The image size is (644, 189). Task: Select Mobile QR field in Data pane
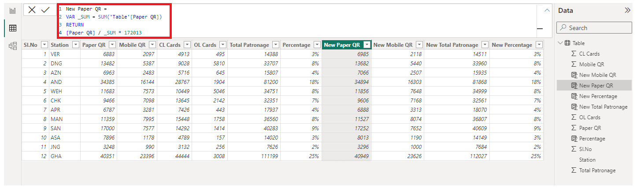(x=594, y=64)
